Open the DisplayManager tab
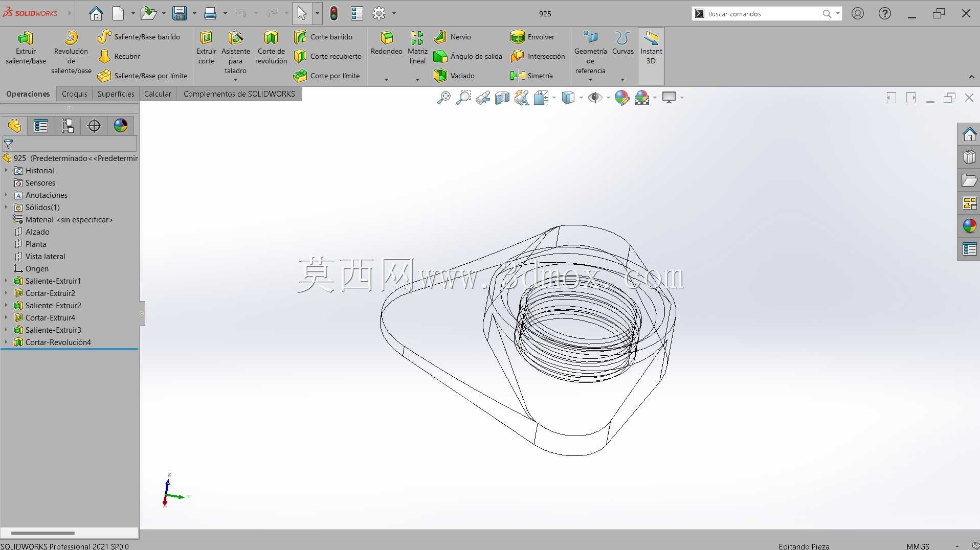 [121, 126]
